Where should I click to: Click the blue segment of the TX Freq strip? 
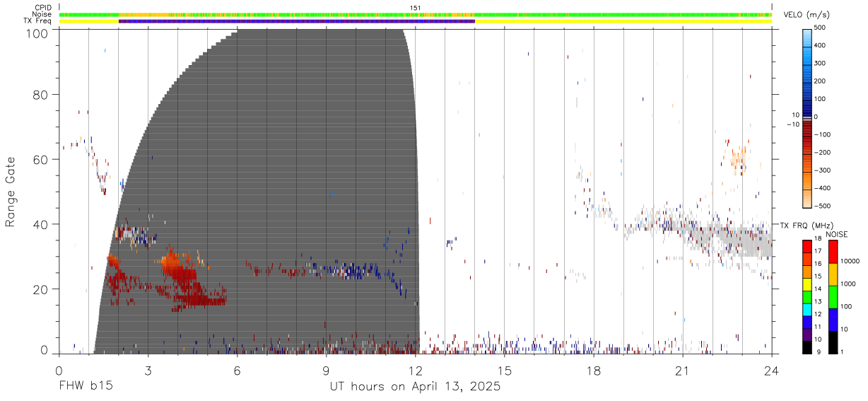(296, 21)
